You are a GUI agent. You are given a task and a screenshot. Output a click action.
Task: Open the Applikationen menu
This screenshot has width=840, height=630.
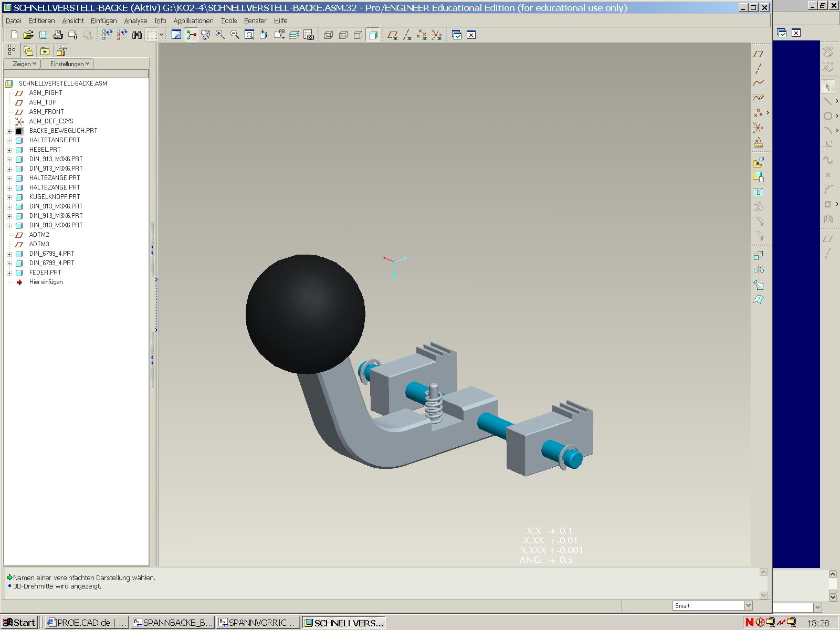(193, 21)
